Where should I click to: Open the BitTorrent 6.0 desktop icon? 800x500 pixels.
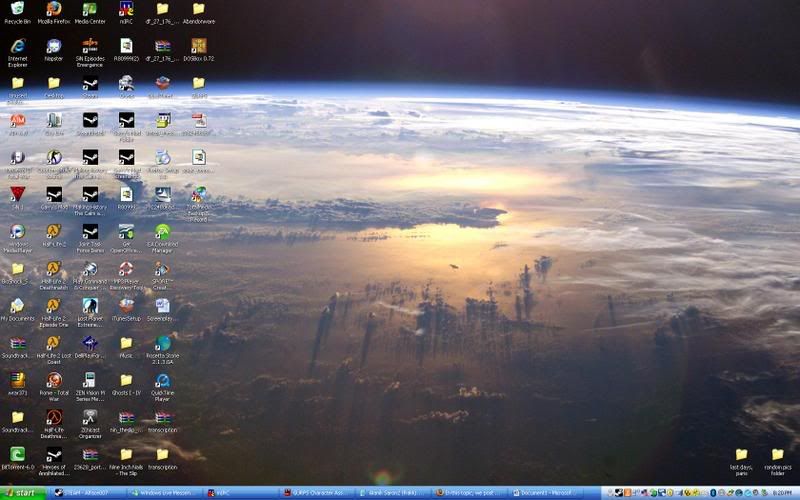[x=17, y=454]
